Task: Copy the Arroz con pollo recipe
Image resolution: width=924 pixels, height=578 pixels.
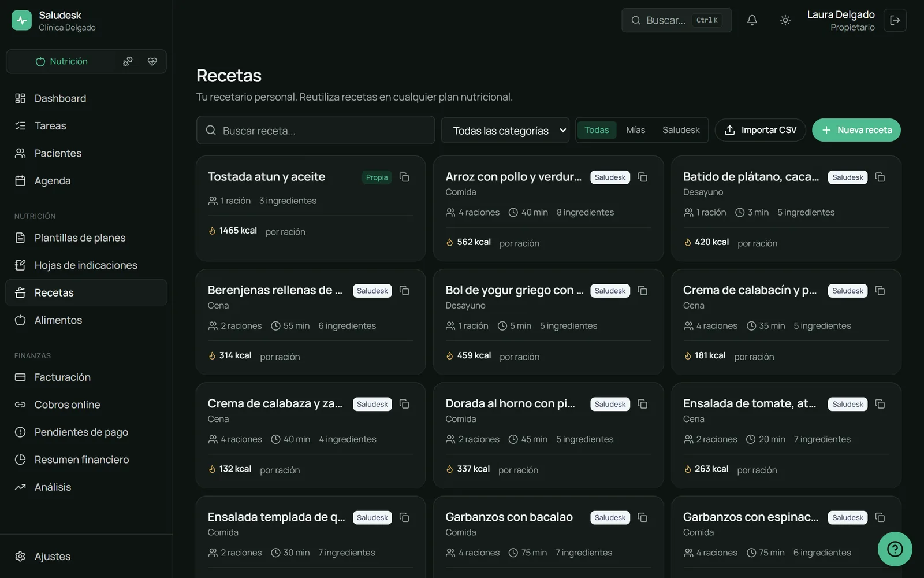Action: 642,177
